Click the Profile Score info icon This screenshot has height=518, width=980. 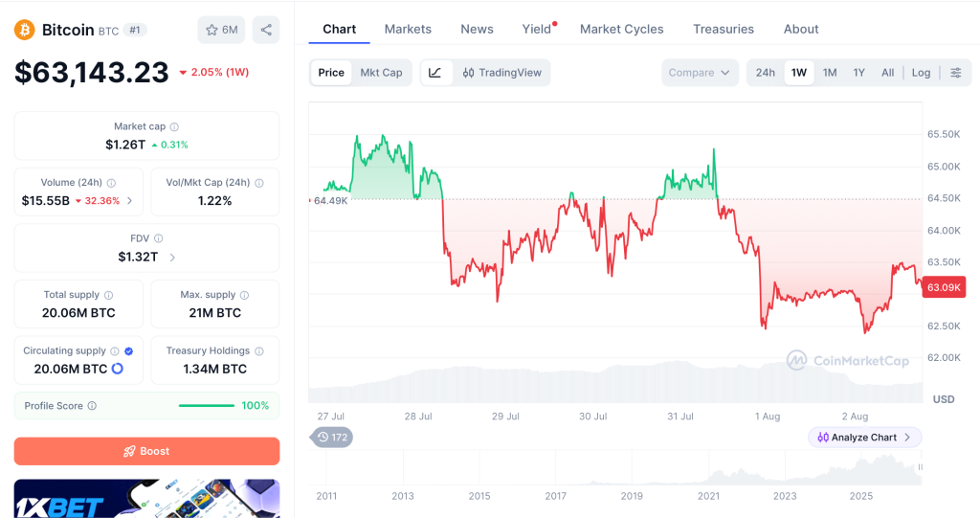(92, 406)
